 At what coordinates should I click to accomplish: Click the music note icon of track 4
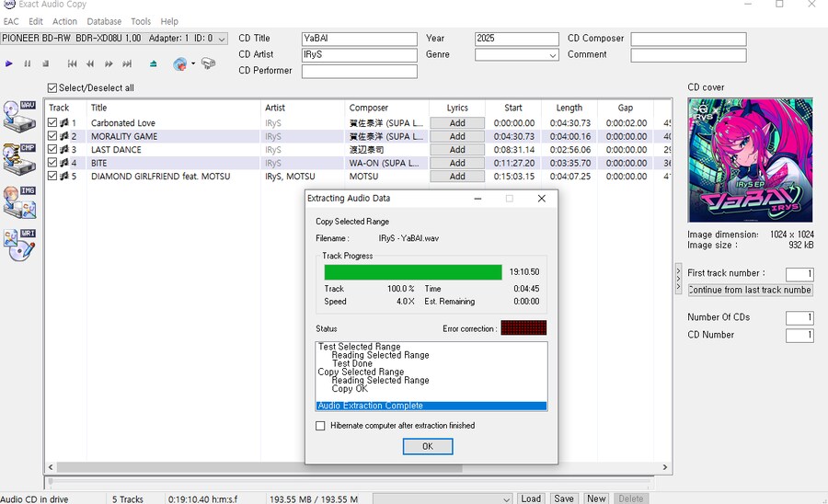(x=63, y=163)
